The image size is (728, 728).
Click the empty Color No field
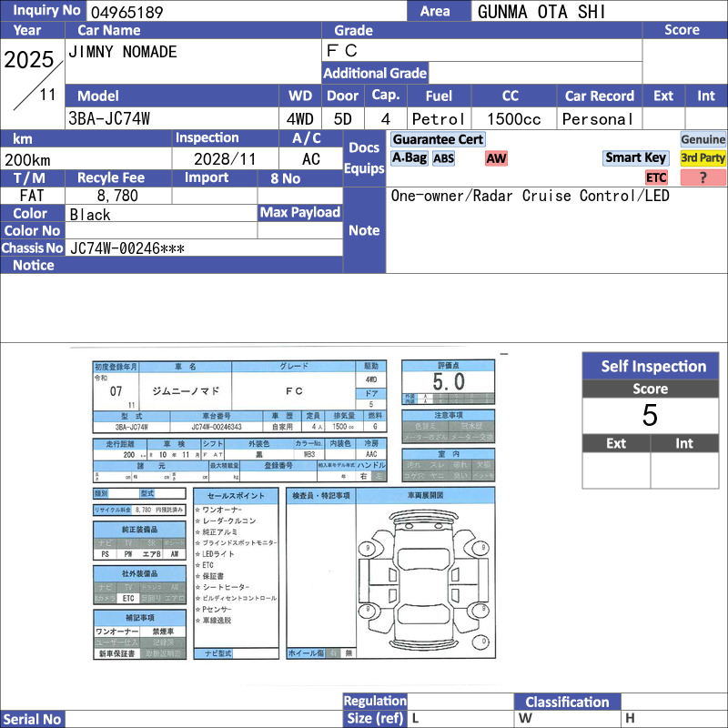tap(161, 230)
